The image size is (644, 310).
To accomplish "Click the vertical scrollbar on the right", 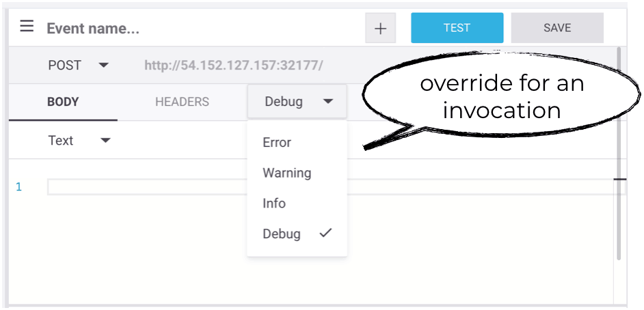I will pos(619,150).
